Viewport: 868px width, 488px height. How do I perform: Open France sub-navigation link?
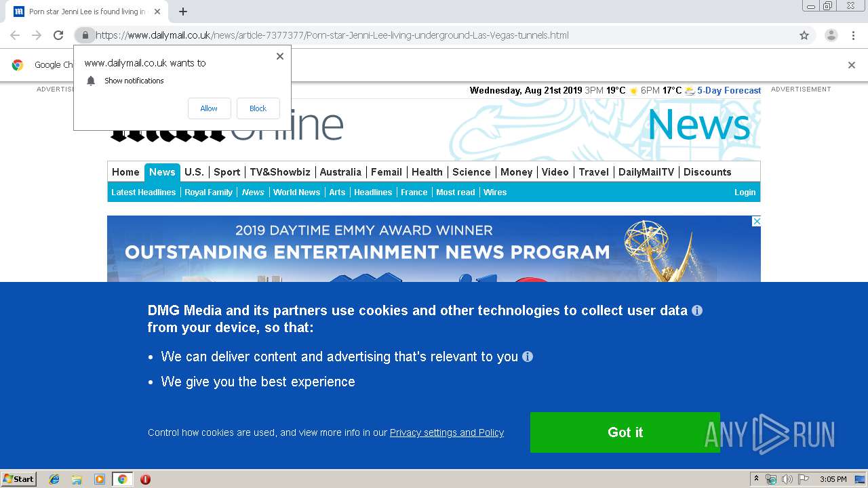pos(414,192)
